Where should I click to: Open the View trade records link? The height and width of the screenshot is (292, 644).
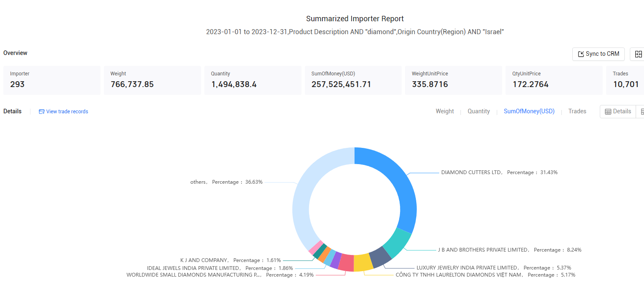(67, 112)
